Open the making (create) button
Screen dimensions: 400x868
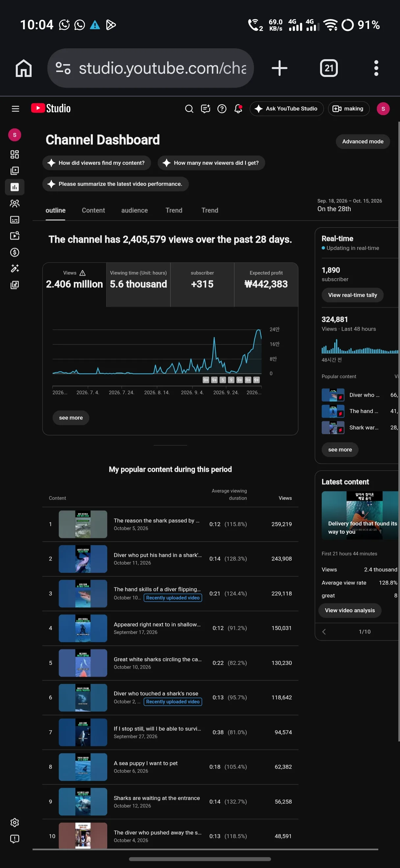tap(348, 108)
